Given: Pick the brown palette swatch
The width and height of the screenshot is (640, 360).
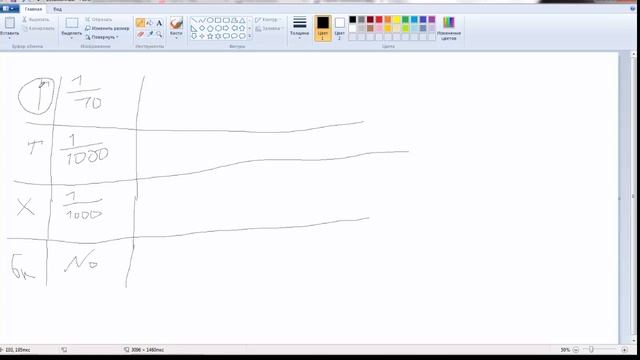Looking at the screenshot, I should [370, 28].
